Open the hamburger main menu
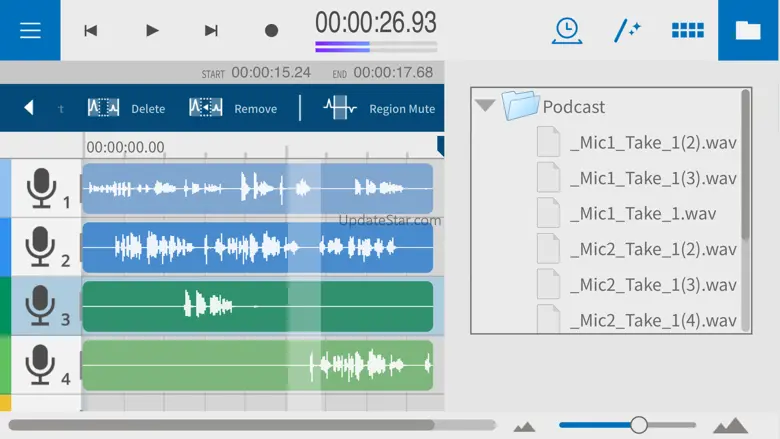The image size is (780, 439). pyautogui.click(x=30, y=30)
